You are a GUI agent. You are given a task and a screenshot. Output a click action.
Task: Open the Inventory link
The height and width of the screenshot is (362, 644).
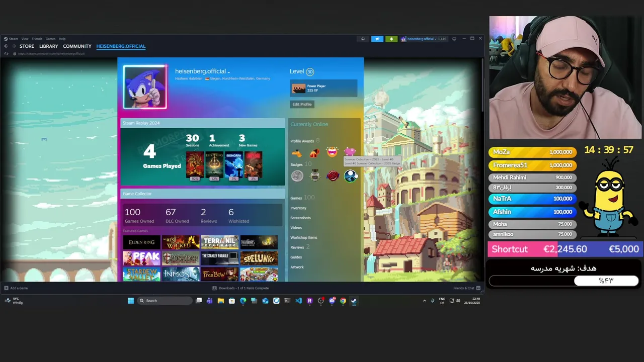point(298,208)
